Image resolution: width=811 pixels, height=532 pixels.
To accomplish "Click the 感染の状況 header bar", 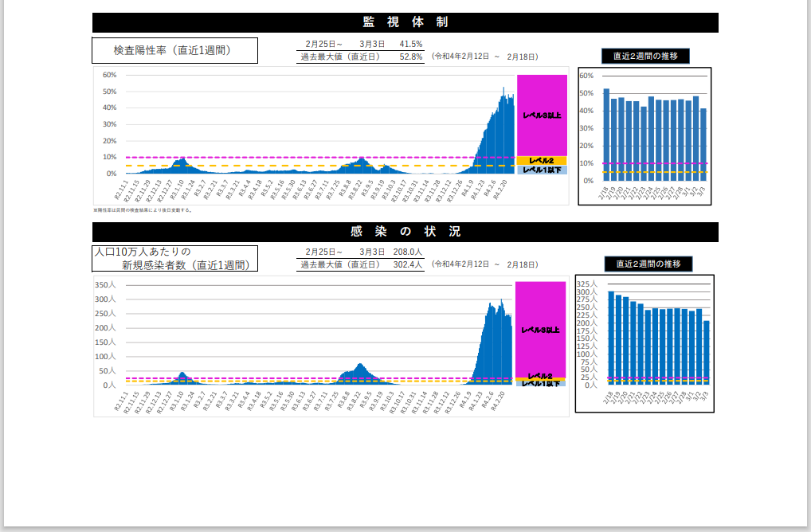I will 405,232.
